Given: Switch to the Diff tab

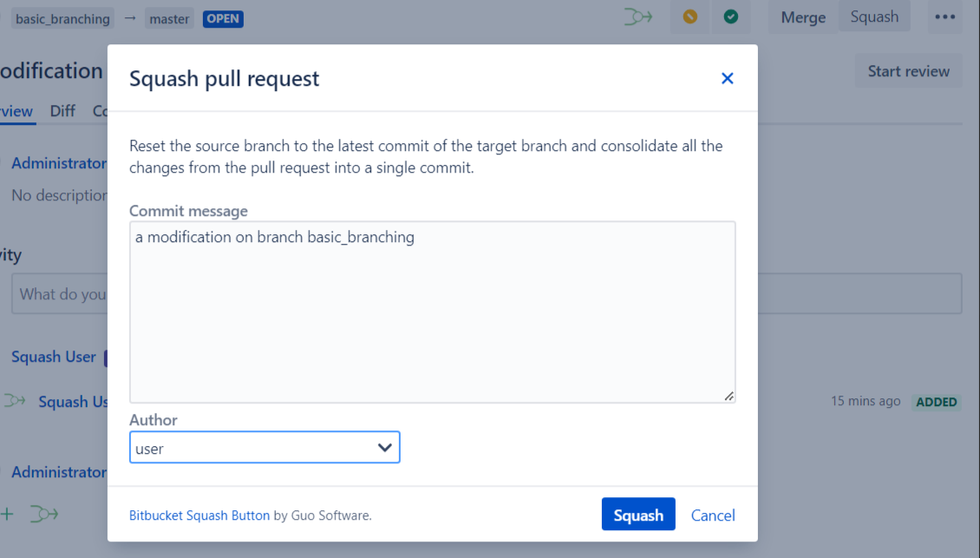Looking at the screenshot, I should [x=62, y=111].
